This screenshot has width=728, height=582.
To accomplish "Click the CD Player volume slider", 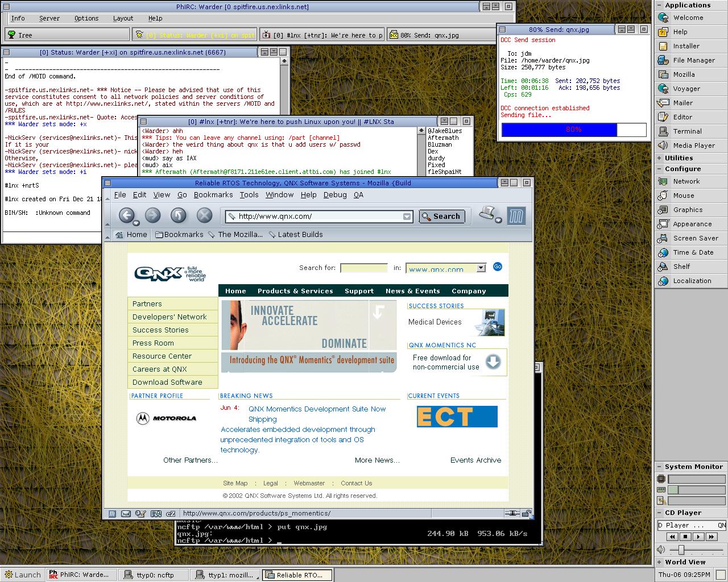I will click(x=681, y=550).
